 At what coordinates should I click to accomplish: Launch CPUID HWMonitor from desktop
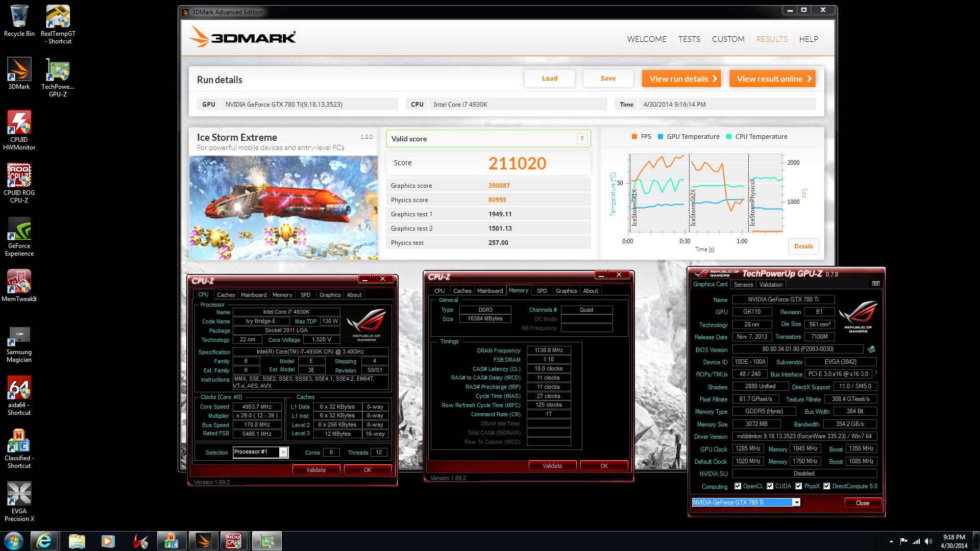click(x=19, y=130)
